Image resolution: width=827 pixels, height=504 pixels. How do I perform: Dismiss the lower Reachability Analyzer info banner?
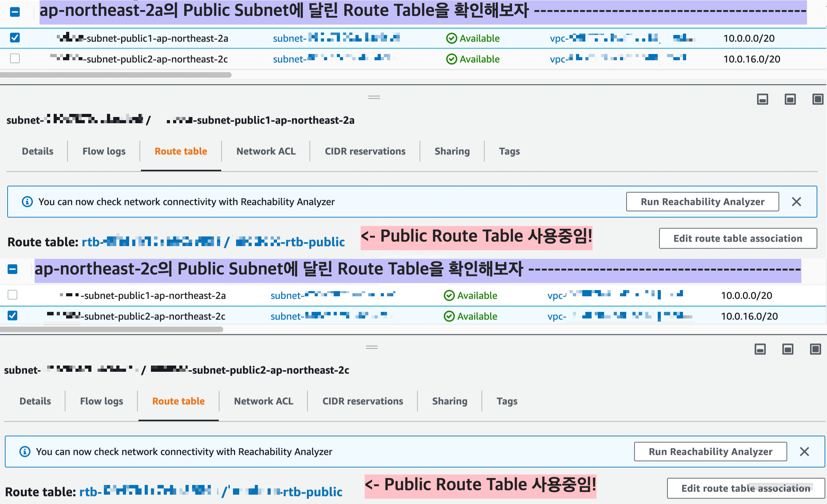pos(804,451)
